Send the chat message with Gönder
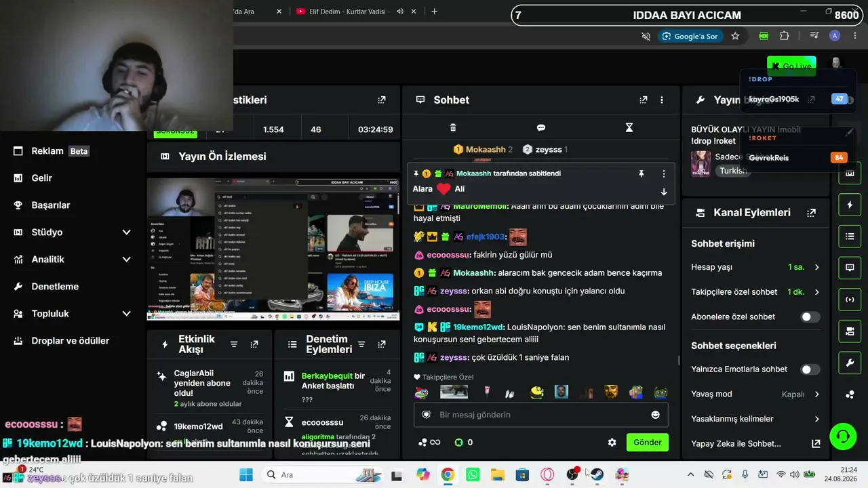The width and height of the screenshot is (868, 488). 648,443
